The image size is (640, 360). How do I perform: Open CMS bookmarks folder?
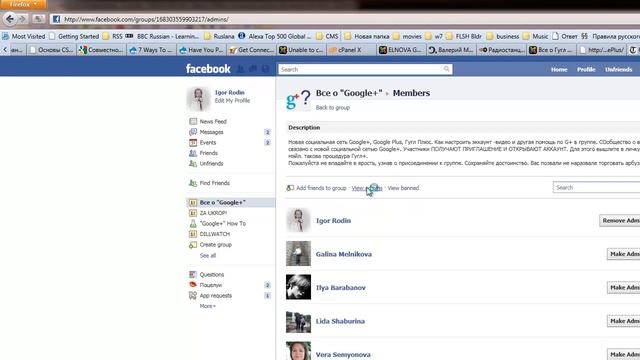click(x=327, y=36)
